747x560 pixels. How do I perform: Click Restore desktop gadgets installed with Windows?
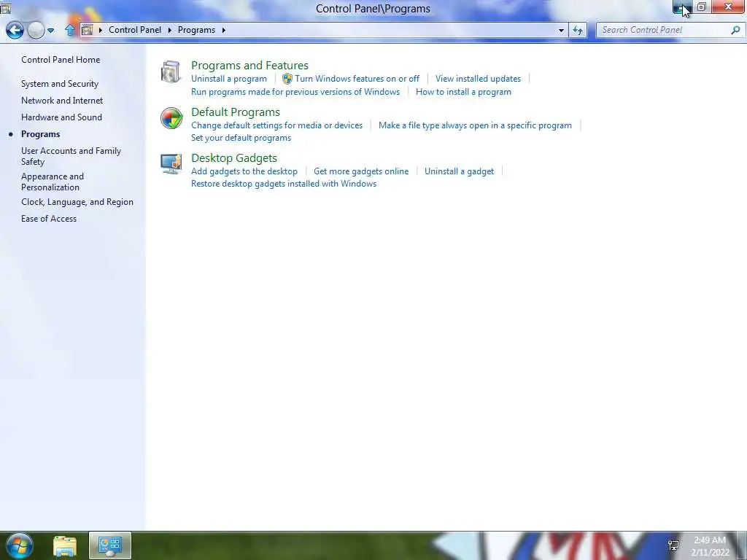click(284, 183)
